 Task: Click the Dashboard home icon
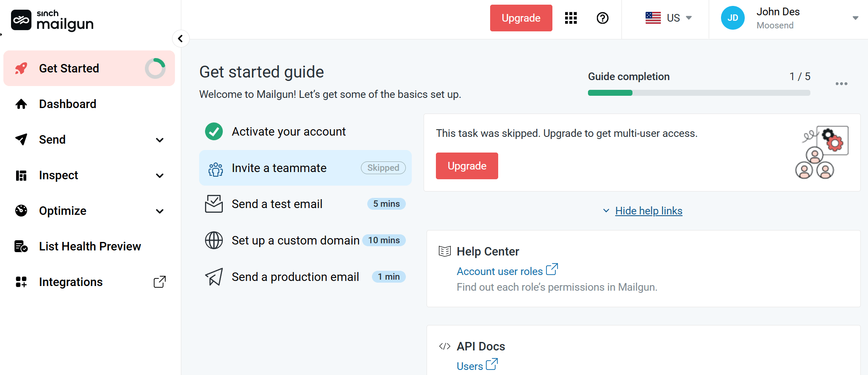21,104
